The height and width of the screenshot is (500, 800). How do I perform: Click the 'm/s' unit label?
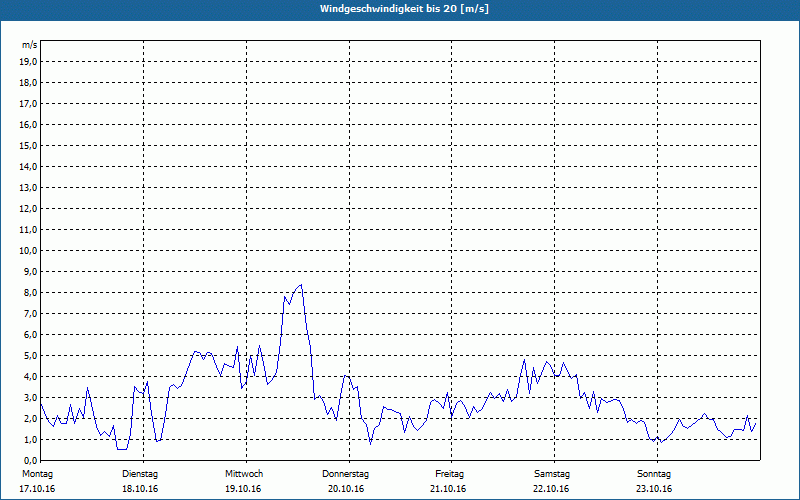[30, 45]
